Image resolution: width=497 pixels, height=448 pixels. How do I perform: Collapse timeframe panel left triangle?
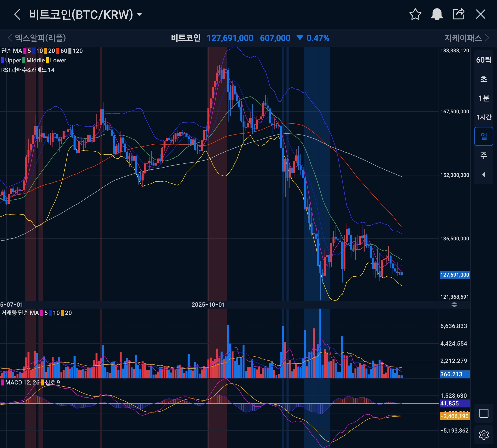pyautogui.click(x=484, y=175)
